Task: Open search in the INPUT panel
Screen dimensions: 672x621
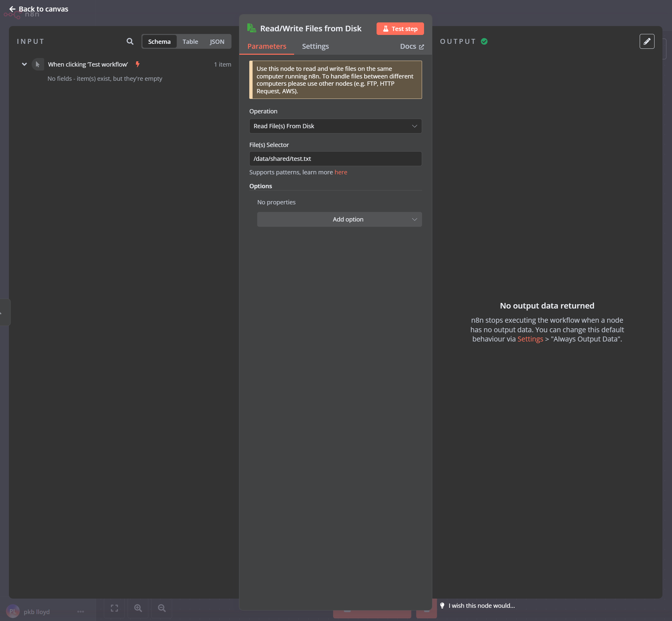Action: 130,41
